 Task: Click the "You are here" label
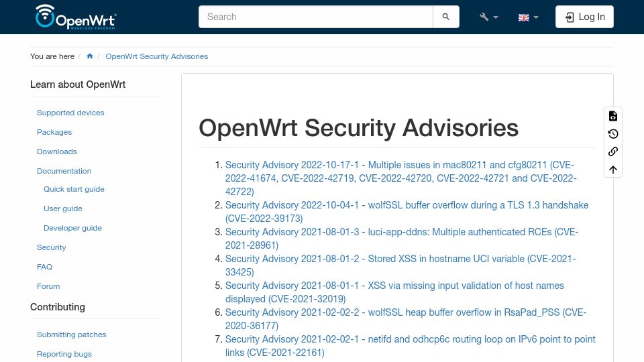pos(52,56)
